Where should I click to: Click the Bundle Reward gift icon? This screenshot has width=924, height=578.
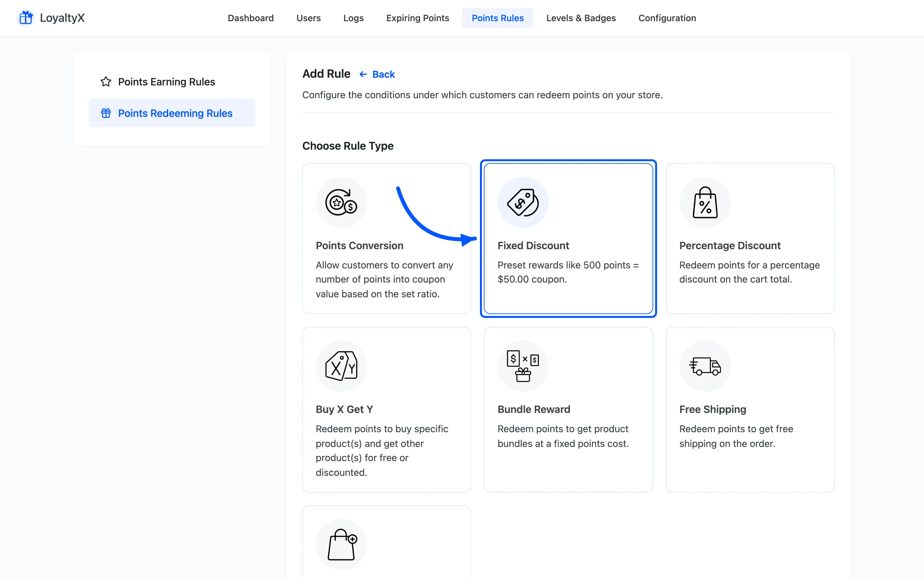(x=523, y=366)
